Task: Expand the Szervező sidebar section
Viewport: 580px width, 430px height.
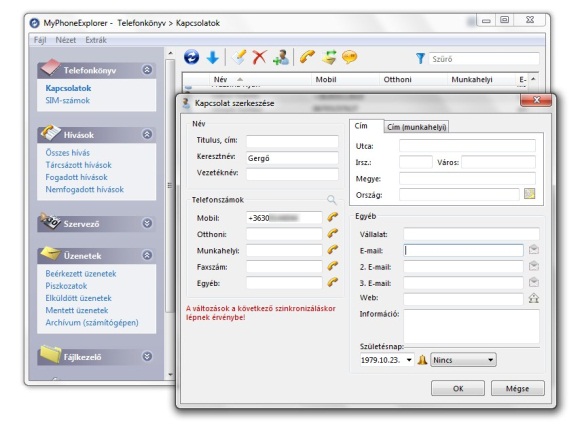Action: (147, 224)
